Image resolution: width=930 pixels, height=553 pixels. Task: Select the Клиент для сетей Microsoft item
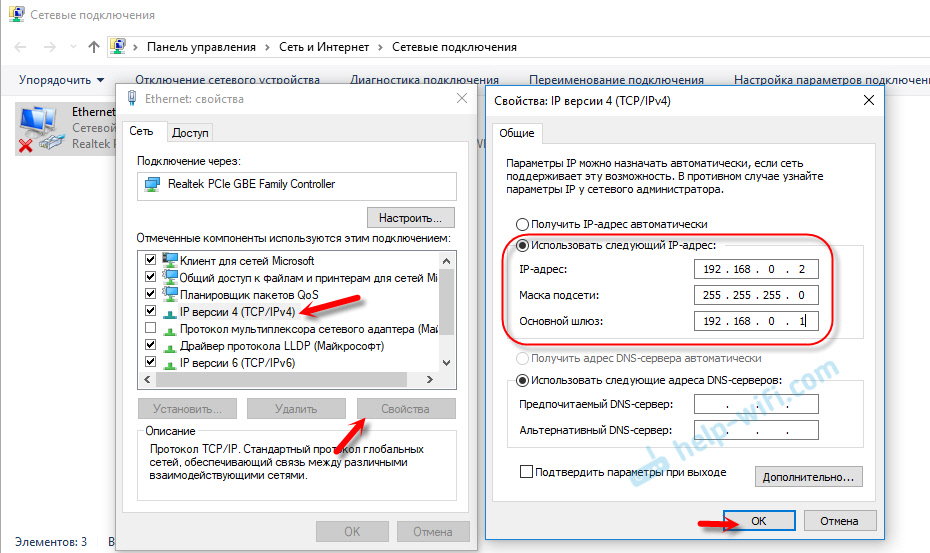pos(239,260)
